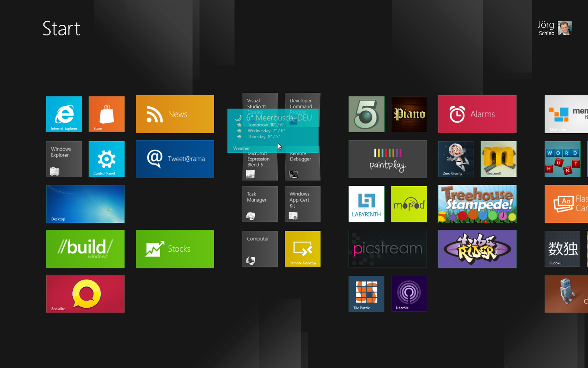588x368 pixels.
Task: Launch the Tweet@rama tile
Action: [x=175, y=159]
